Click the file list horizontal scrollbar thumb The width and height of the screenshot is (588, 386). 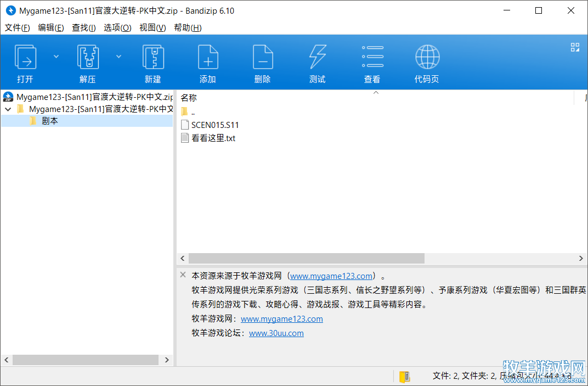(307, 258)
